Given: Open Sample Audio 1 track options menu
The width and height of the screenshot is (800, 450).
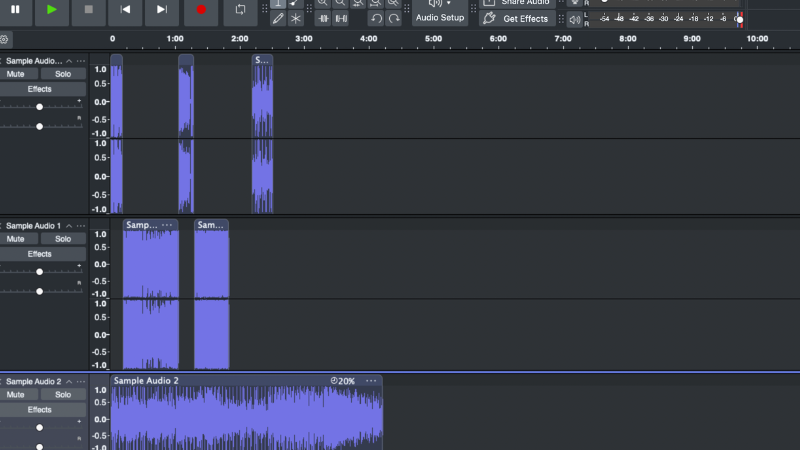Looking at the screenshot, I should [x=81, y=226].
